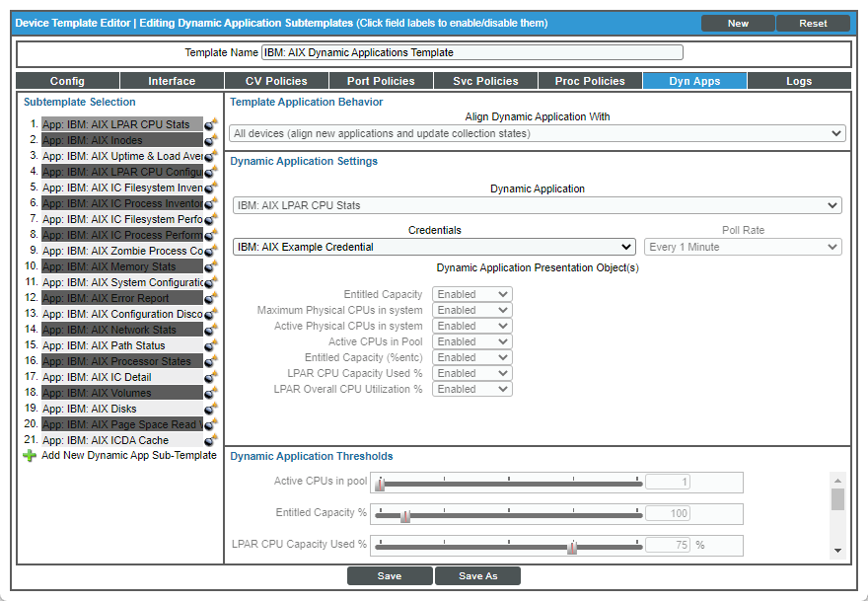Open the LPAR CPU Capacity Used % Enabled dropdown
Screen dimensions: 868x601
(472, 373)
